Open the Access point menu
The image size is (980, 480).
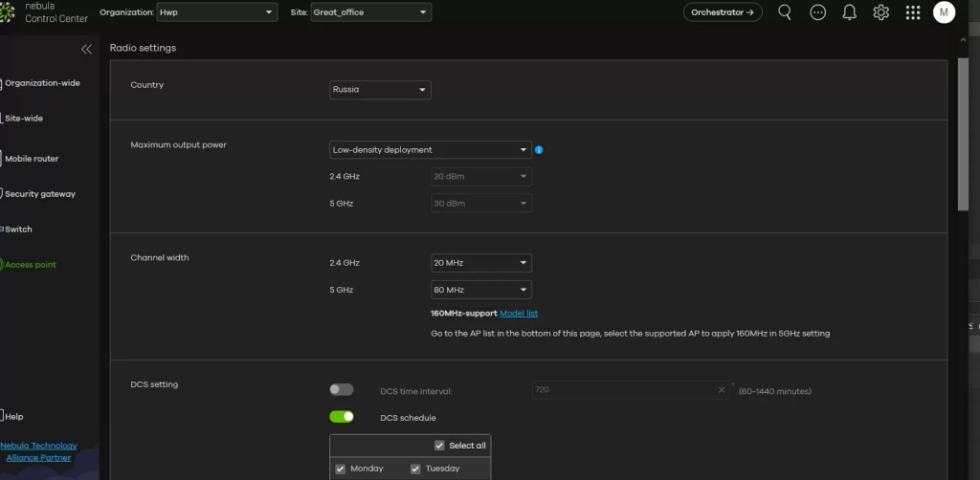(x=31, y=265)
